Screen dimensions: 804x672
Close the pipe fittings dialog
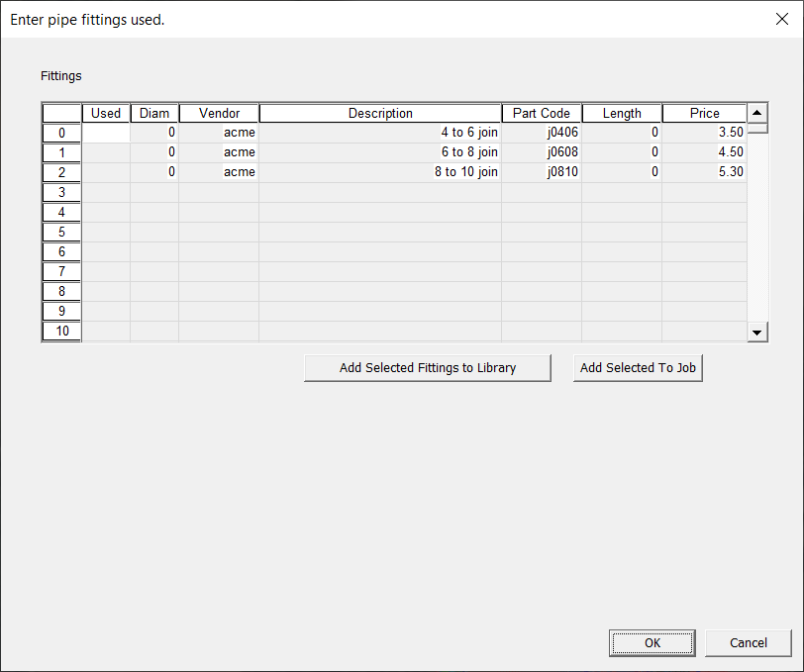(x=780, y=19)
